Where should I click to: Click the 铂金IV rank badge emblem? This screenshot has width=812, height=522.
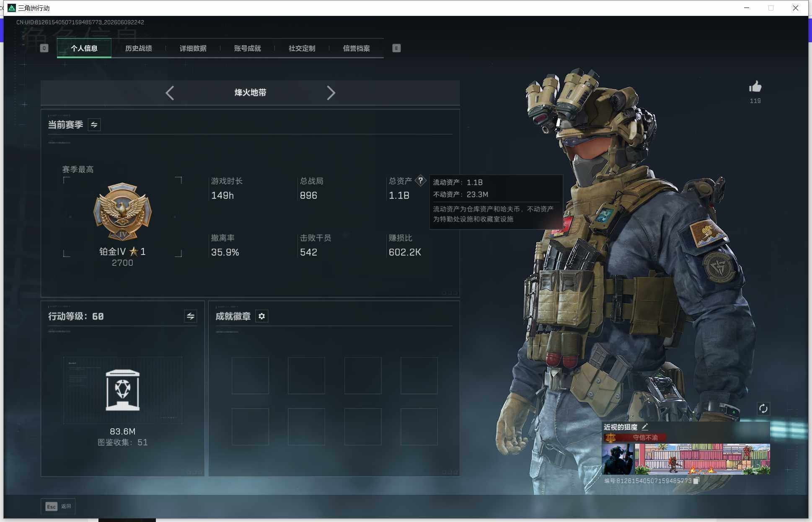(122, 211)
